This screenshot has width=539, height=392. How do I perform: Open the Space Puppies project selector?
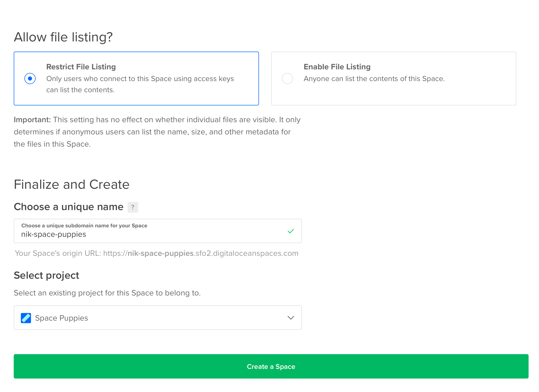click(x=158, y=318)
